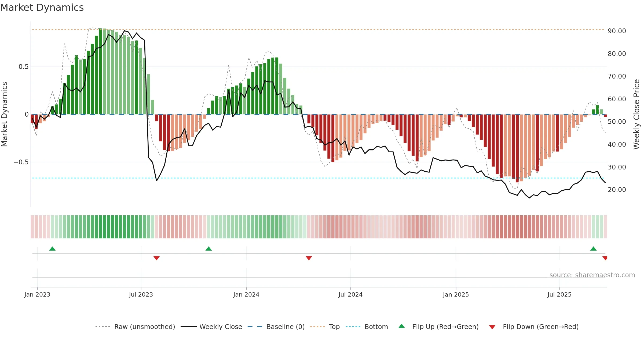Click the red flip-down triangle after Jul 2023
This screenshot has height=362, width=644.
click(x=156, y=258)
